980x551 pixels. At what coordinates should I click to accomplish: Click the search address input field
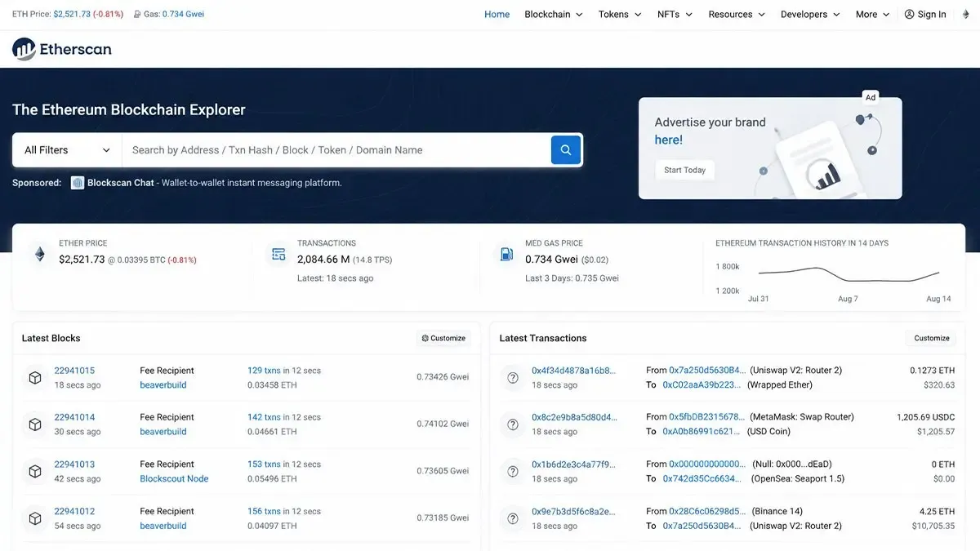click(x=336, y=150)
